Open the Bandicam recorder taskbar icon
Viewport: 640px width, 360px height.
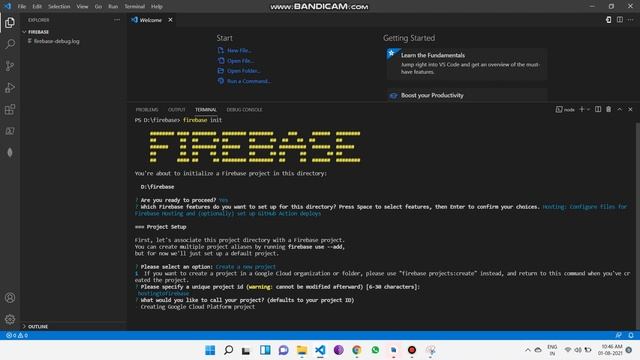412,350
